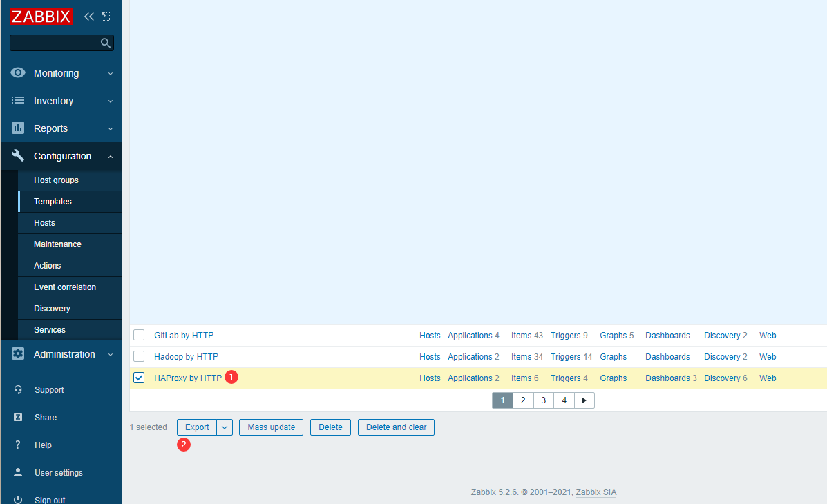Click the Inventory list icon

click(x=18, y=100)
